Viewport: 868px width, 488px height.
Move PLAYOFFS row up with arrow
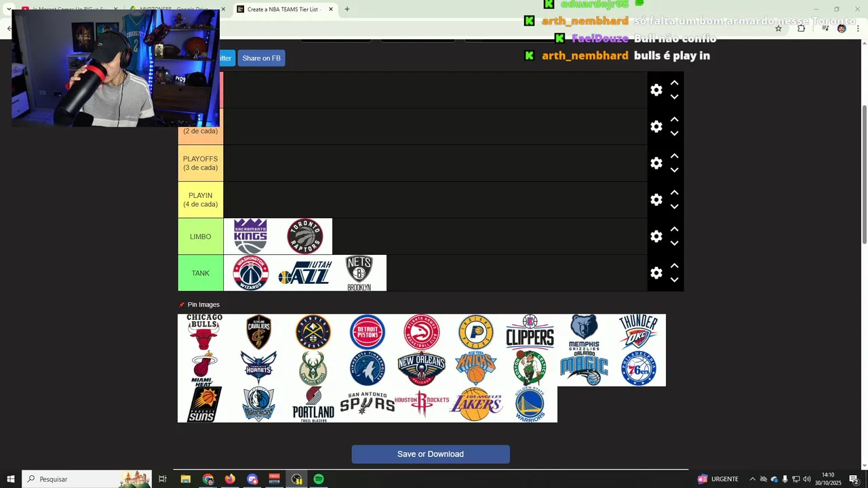tap(675, 156)
